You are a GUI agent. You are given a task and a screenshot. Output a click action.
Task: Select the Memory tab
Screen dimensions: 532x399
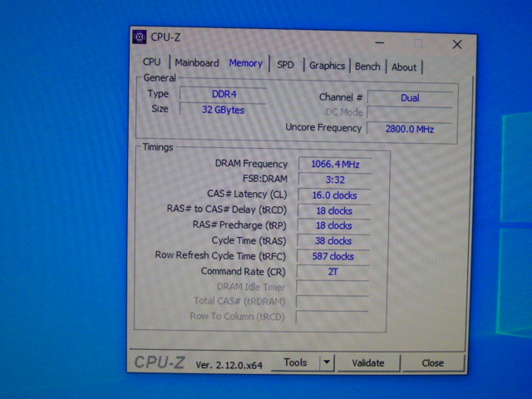click(x=246, y=63)
